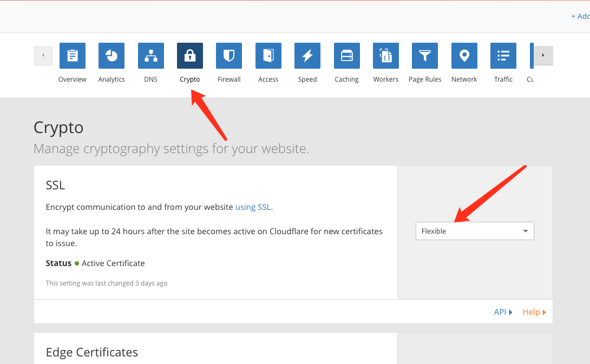
Task: Click the 'Edge Certificates' heading
Action: (x=92, y=352)
